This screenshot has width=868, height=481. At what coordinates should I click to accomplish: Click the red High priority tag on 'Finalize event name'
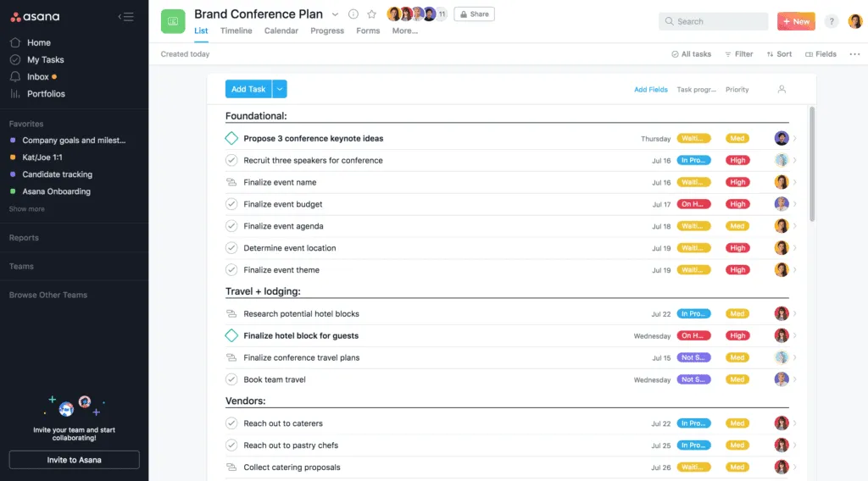pos(737,182)
